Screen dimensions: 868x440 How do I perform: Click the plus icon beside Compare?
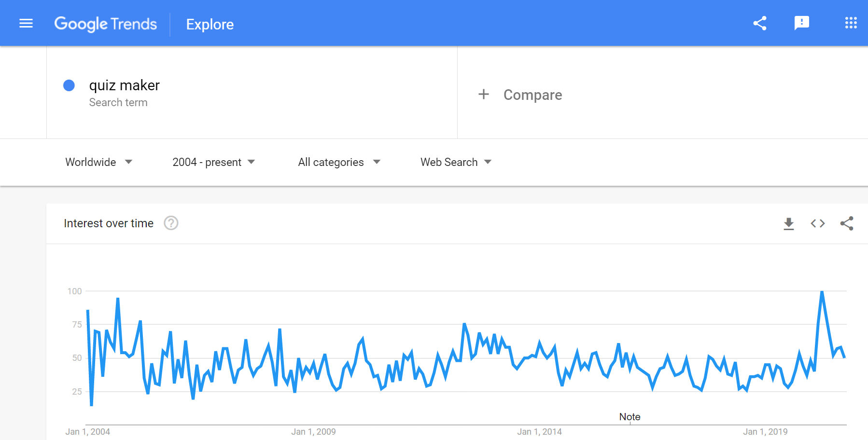click(x=484, y=95)
